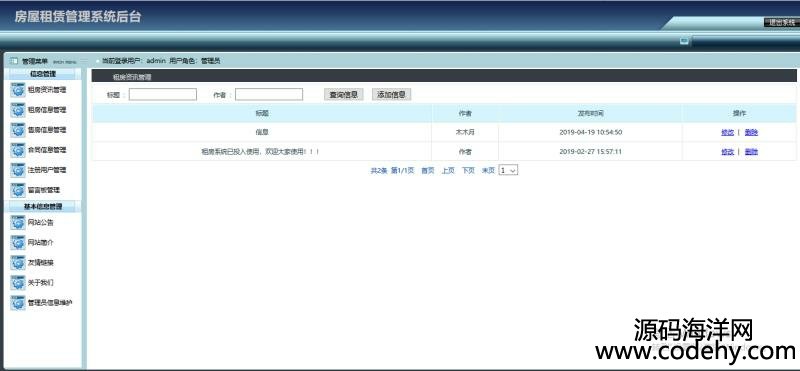The width and height of the screenshot is (800, 371).
Task: Click the gear icon beside 租房信息管理
Action: [x=18, y=110]
